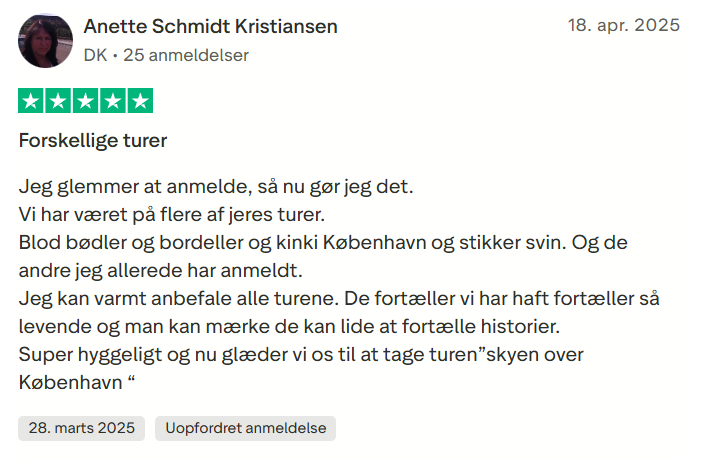Open the review title Forskellige turer
Viewport: 705px width, 460px height.
(x=93, y=141)
